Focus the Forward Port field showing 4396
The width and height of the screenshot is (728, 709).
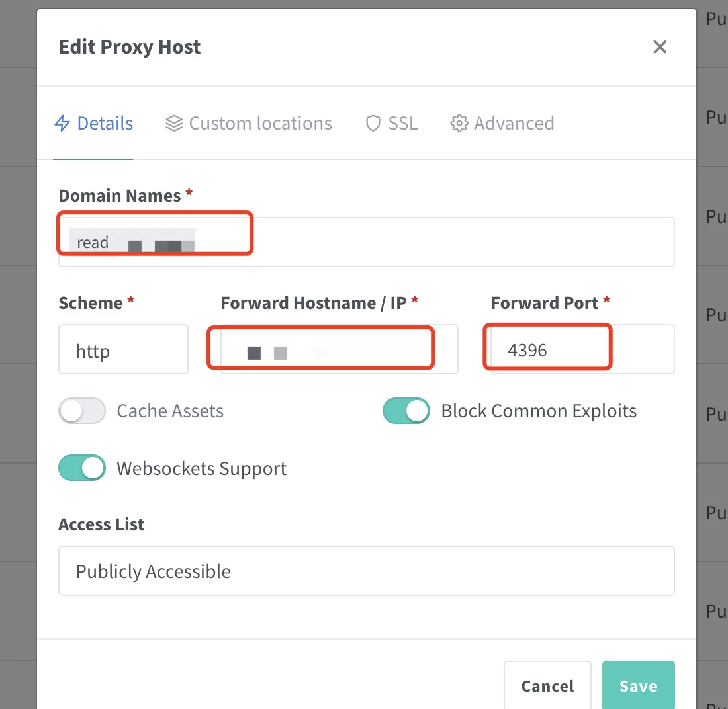581,349
